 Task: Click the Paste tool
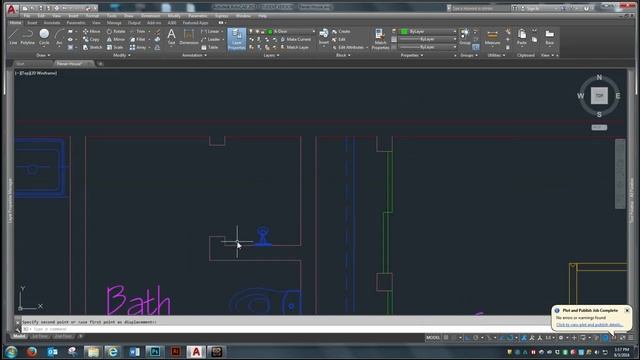coord(522,37)
